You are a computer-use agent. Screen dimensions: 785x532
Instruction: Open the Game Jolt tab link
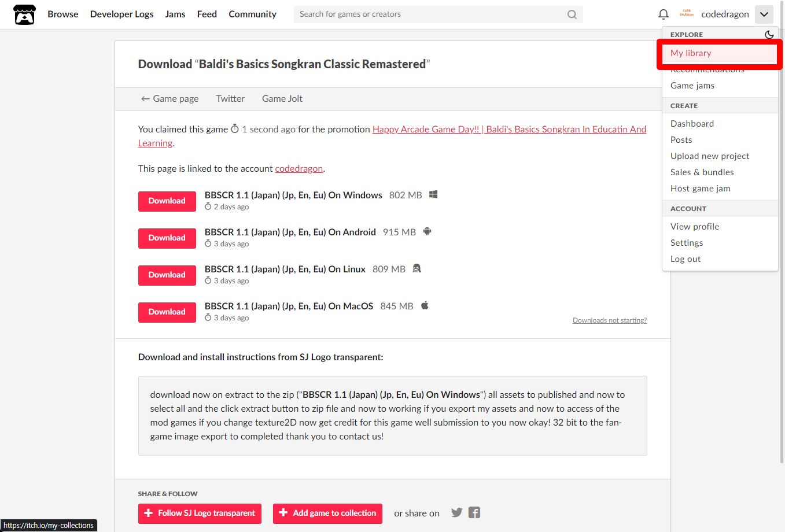click(282, 99)
